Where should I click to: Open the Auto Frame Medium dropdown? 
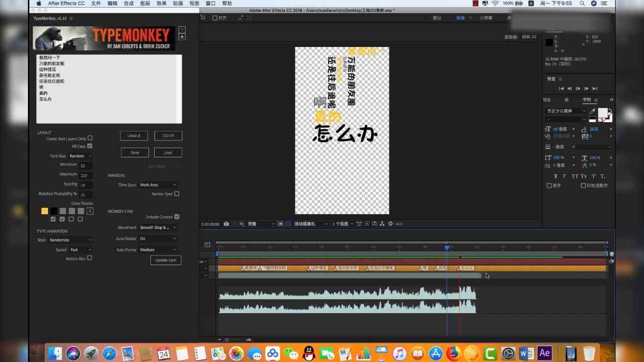pos(158,249)
